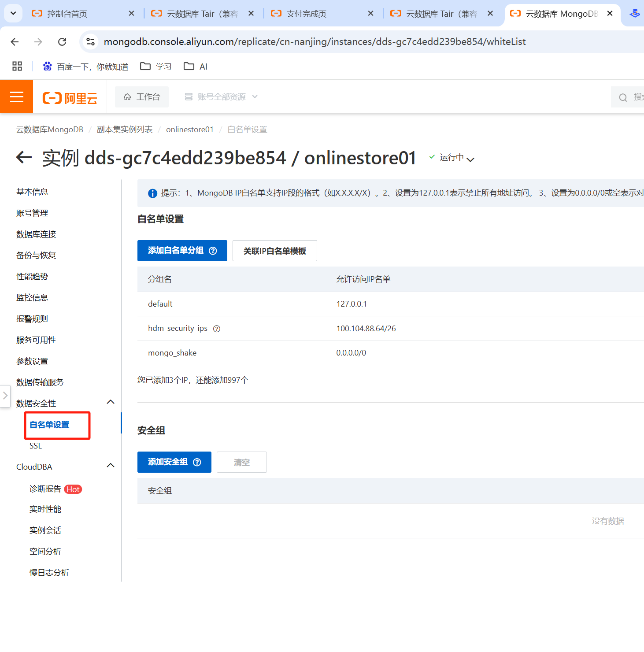Open the AI bookmark folder
The height and width of the screenshot is (652, 644).
[196, 67]
